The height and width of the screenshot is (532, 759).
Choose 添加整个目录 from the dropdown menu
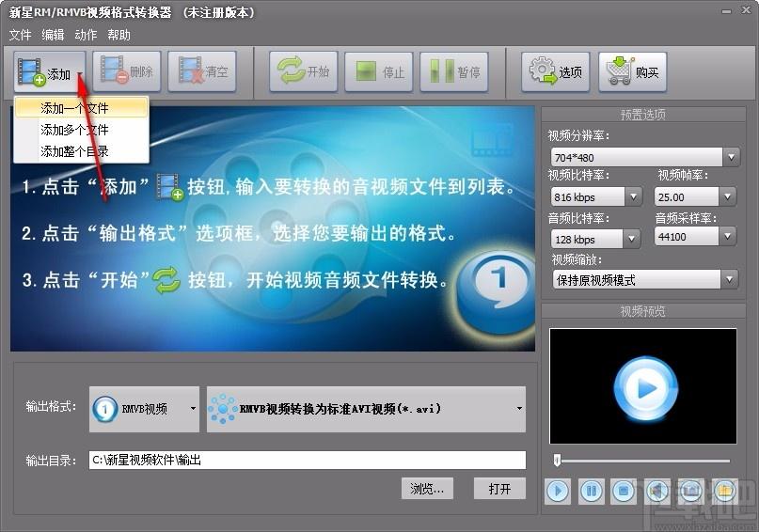point(81,151)
